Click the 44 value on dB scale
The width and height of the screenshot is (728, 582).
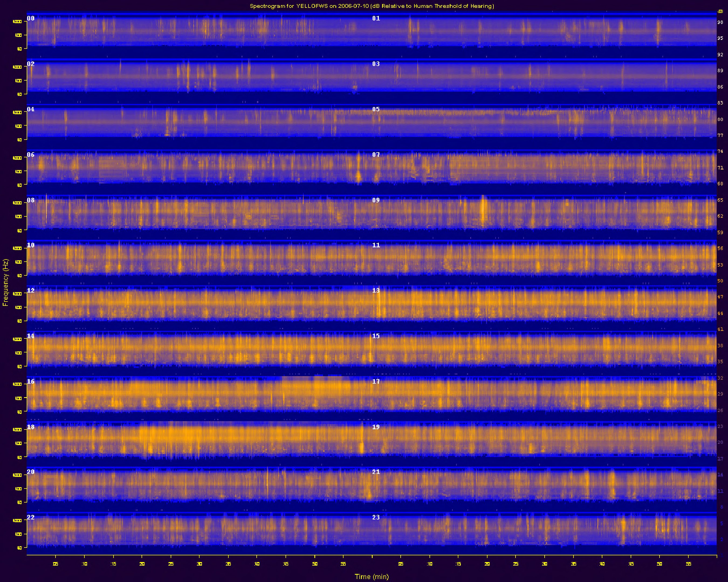pyautogui.click(x=720, y=313)
